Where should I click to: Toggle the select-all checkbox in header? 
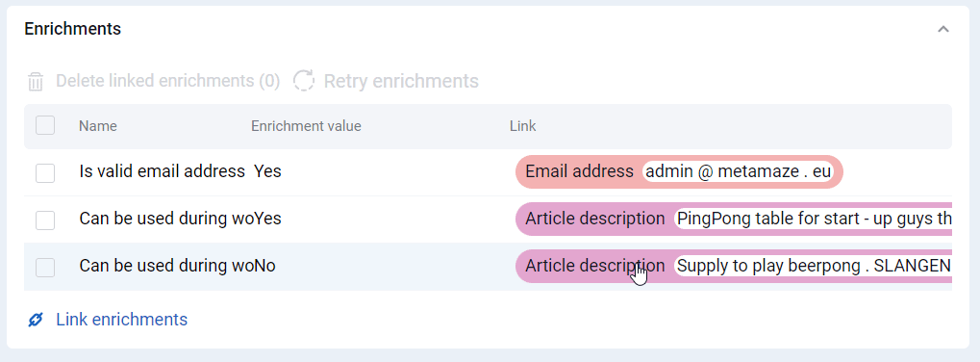tap(45, 126)
